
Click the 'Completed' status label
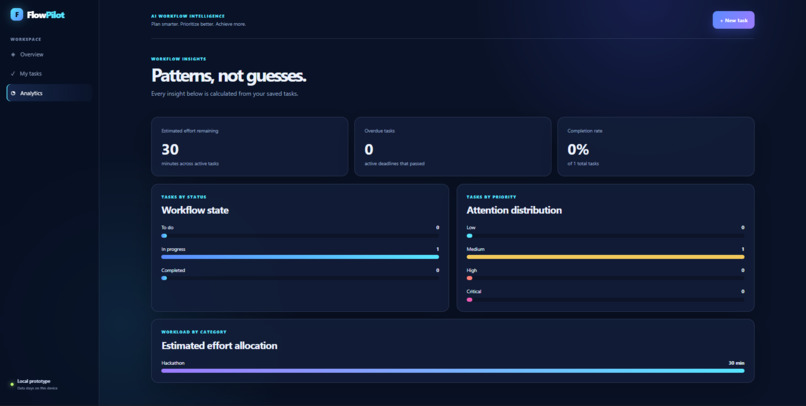(173, 270)
